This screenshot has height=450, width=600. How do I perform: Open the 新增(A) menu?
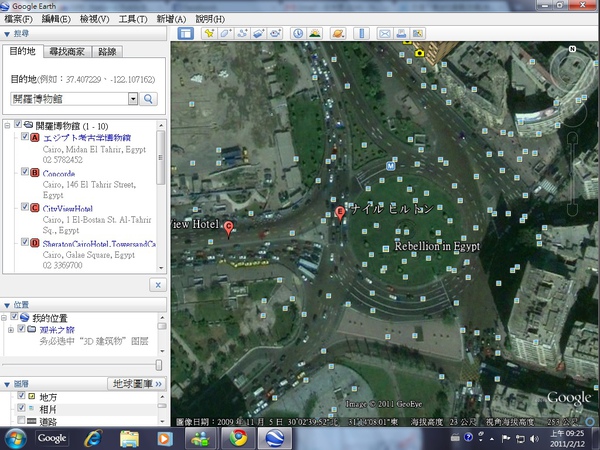[171, 19]
